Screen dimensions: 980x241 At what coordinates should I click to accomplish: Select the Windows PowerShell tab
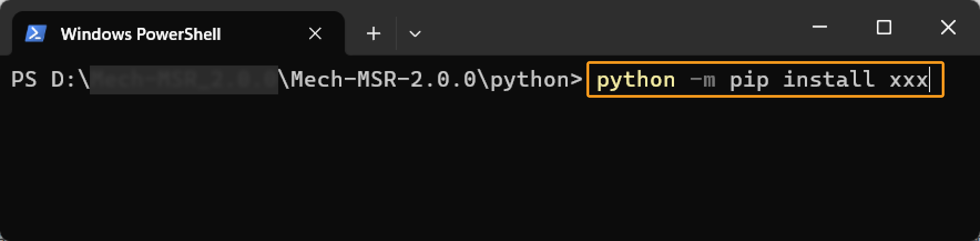pos(141,34)
